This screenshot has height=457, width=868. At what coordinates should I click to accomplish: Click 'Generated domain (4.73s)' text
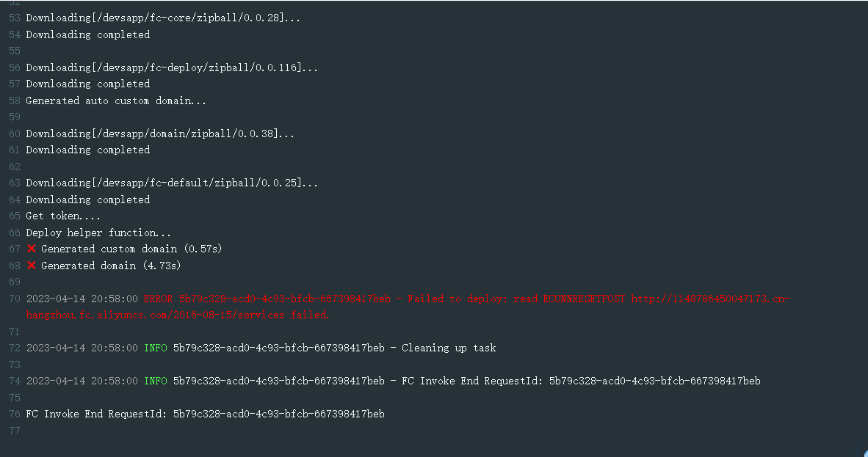[x=112, y=266]
